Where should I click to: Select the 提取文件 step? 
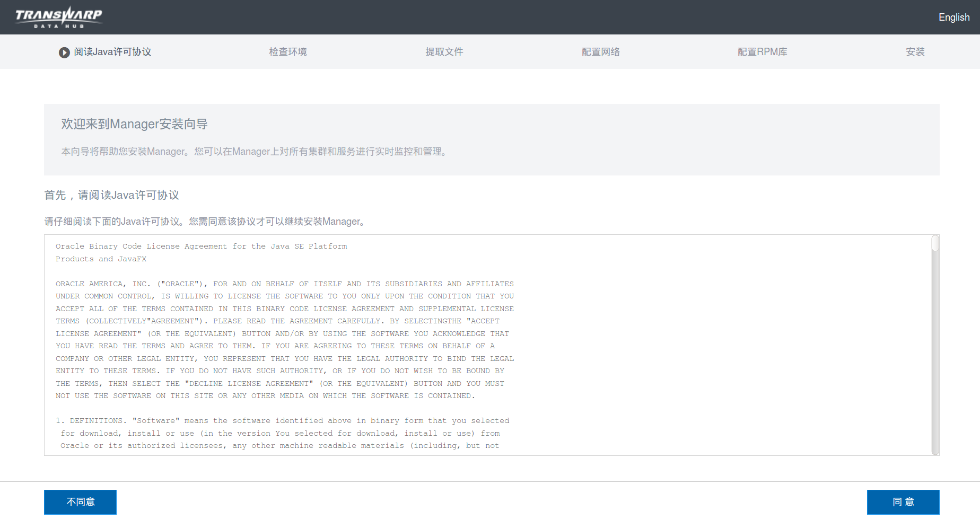[x=444, y=52]
